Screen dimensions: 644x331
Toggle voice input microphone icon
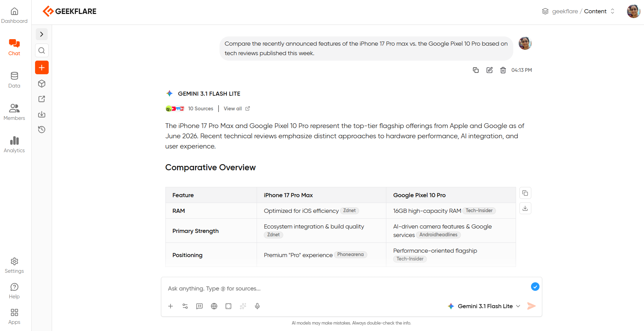pos(257,306)
